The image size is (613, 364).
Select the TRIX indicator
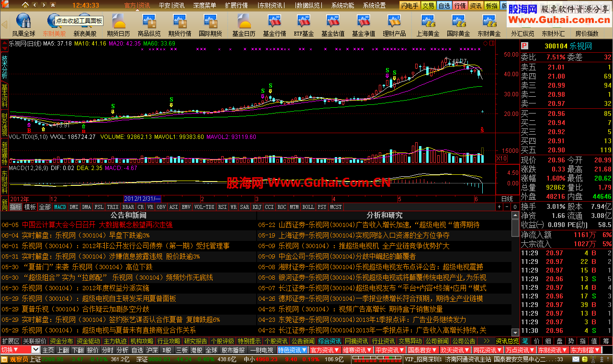113,207
